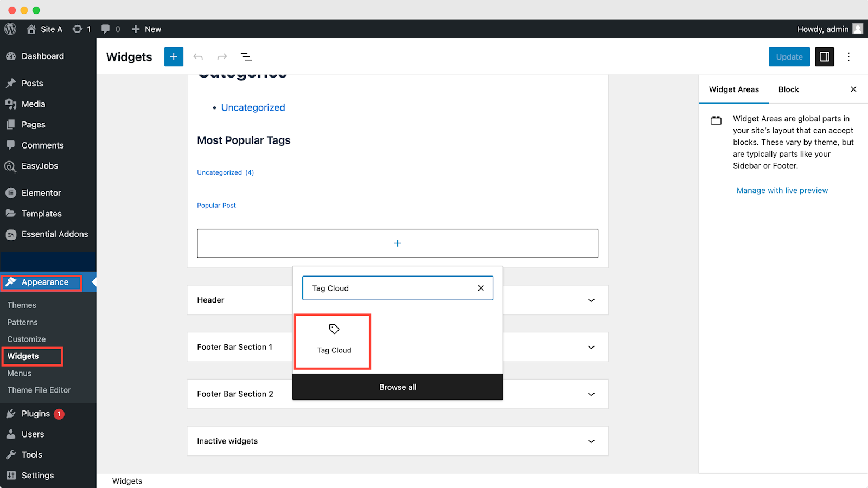Click the New content button
Screen dimensions: 868x488
(x=146, y=29)
